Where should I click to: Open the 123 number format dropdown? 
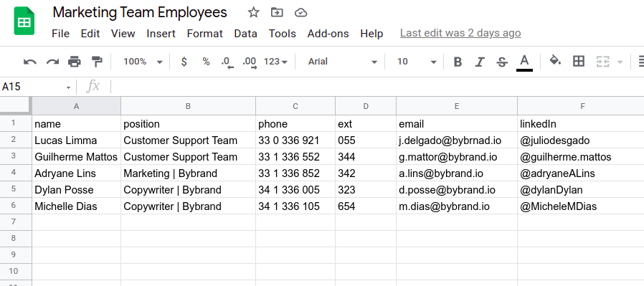[x=275, y=62]
